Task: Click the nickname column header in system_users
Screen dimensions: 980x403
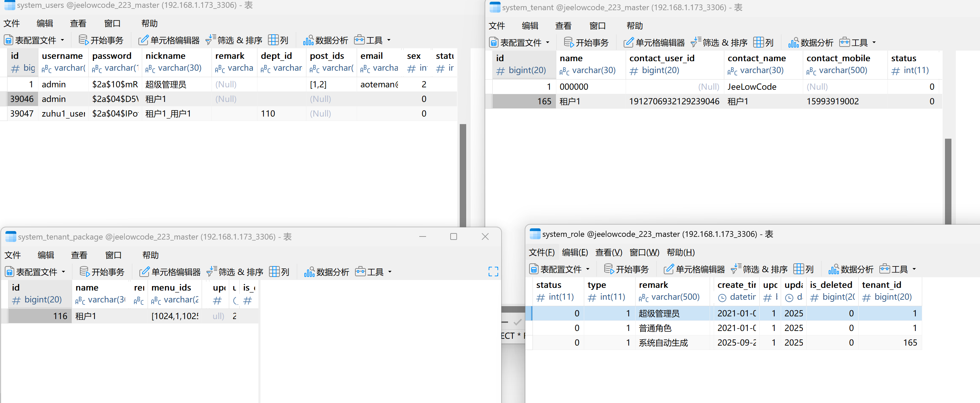Action: (x=166, y=56)
